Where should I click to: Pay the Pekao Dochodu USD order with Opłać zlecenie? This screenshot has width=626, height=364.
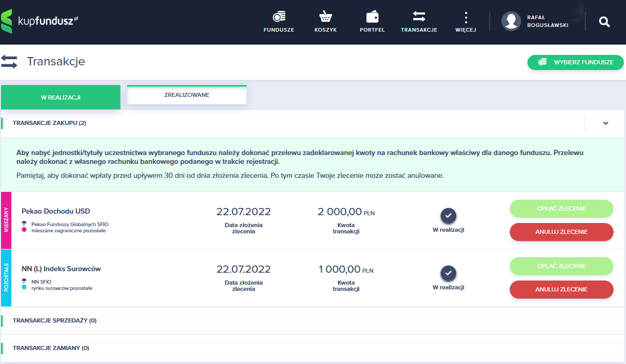pyautogui.click(x=562, y=208)
